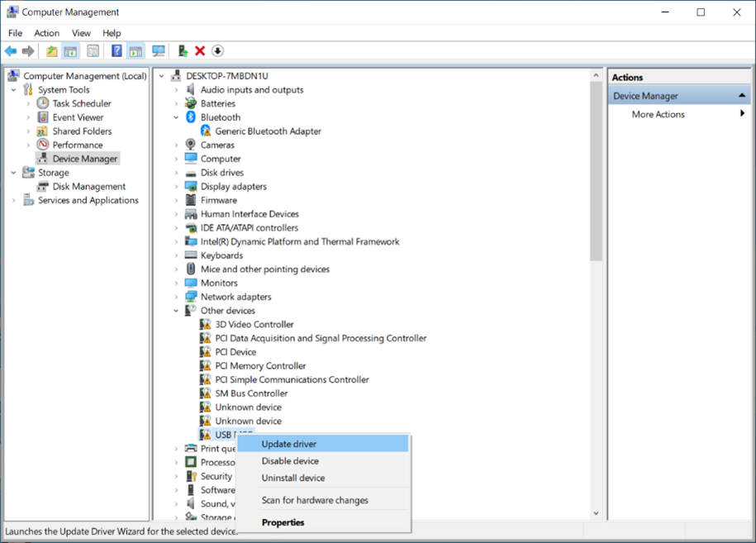756x543 pixels.
Task: Select PCI Data Acquisition and Signal Processing Controller
Action: tap(321, 338)
